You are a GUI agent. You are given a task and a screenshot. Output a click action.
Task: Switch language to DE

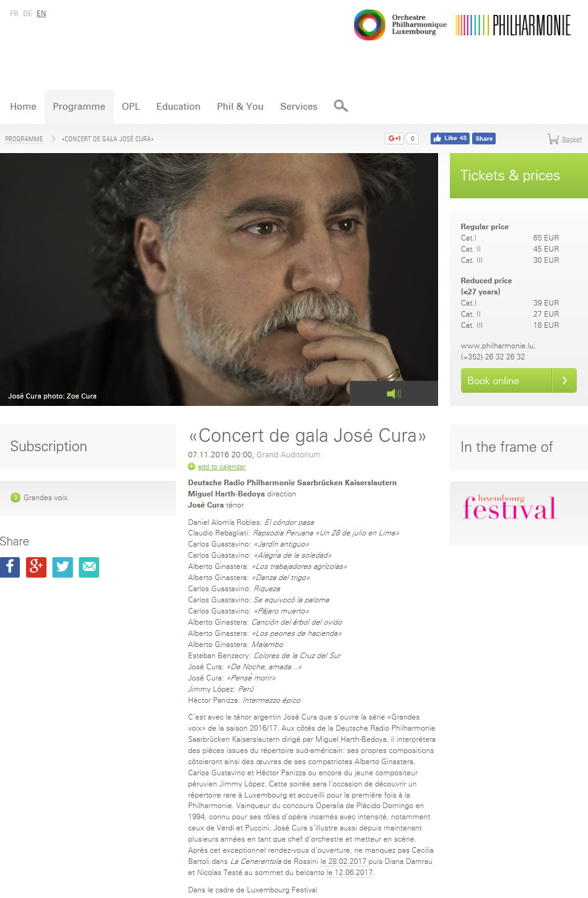click(27, 14)
